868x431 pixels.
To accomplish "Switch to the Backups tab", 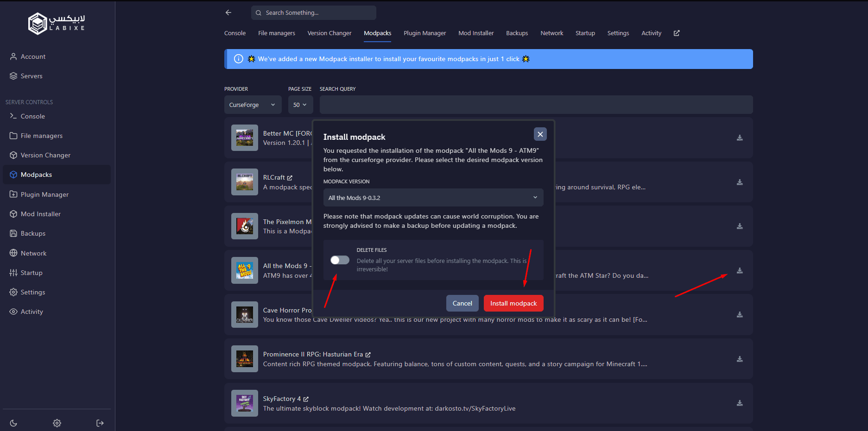I will click(517, 33).
